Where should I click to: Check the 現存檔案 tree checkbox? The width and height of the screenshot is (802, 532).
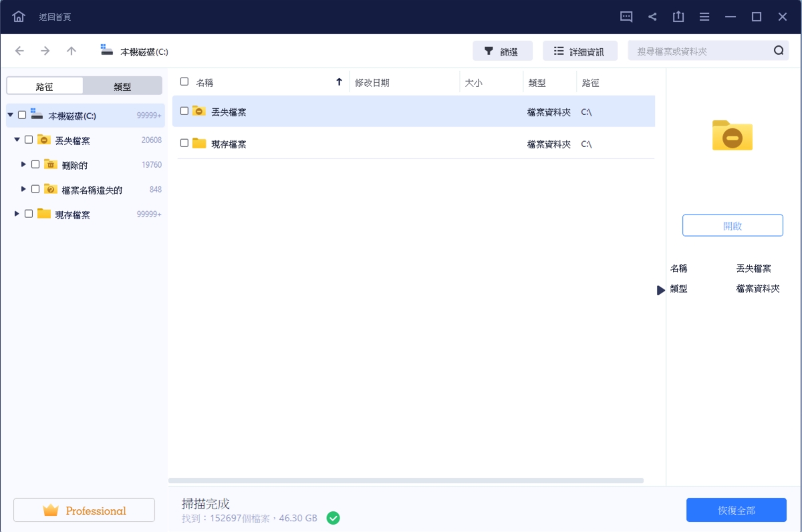tap(29, 214)
